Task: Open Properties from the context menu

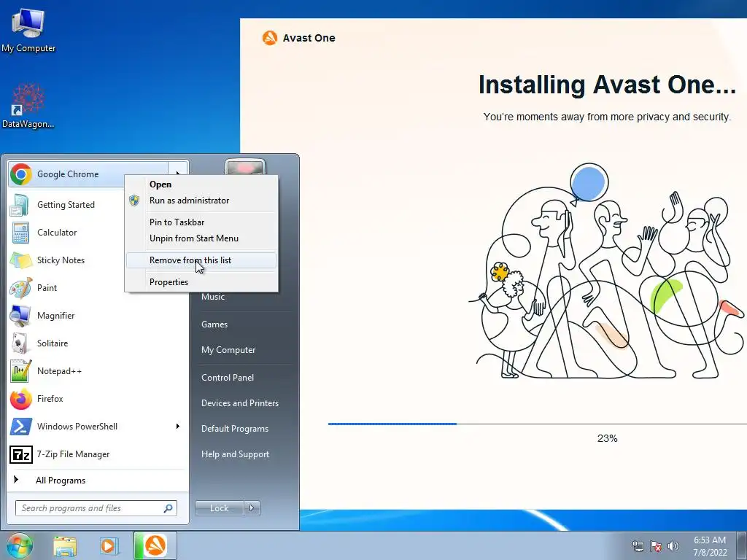Action: (x=169, y=282)
